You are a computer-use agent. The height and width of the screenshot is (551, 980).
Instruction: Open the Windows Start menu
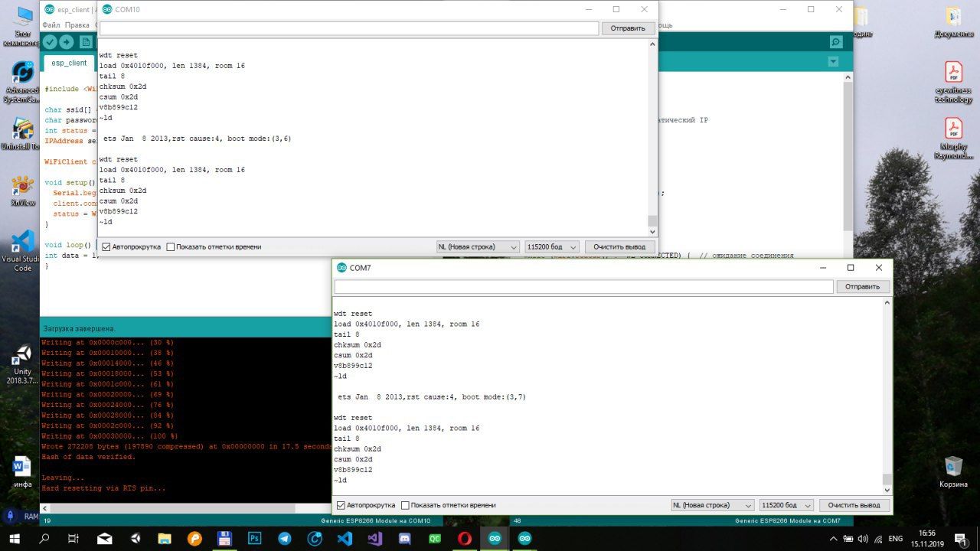coord(15,539)
